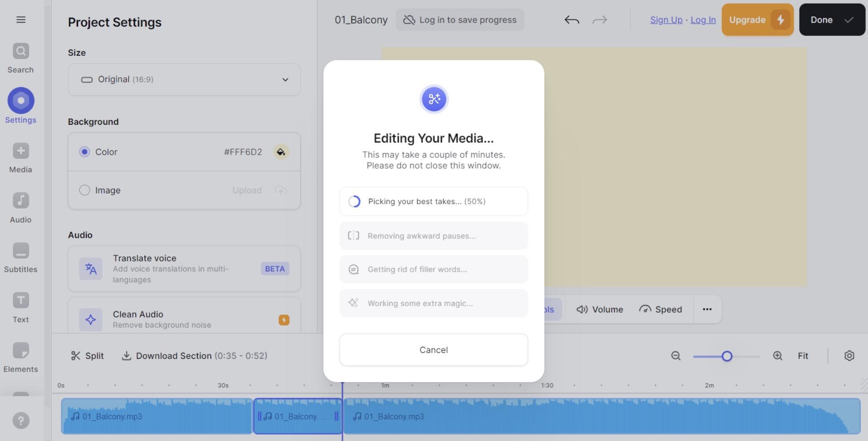Open the background color fill swatch
Screen dimensions: 868x441
[281, 152]
